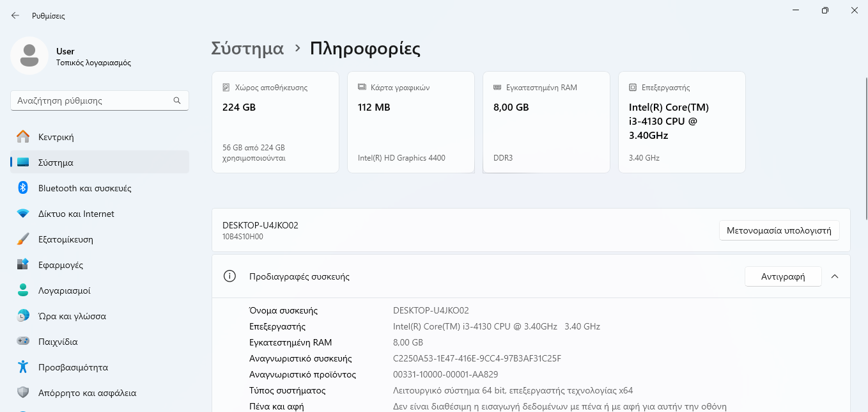Click the Μετονομασία υπολογιστή button

[x=779, y=230]
